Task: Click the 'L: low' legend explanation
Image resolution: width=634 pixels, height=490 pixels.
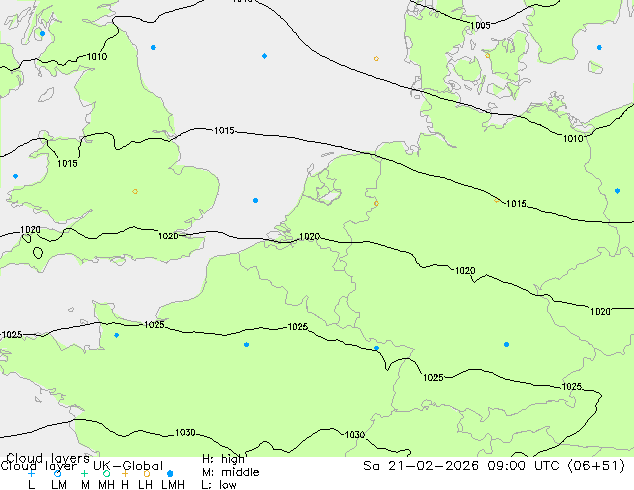Action: click(x=219, y=484)
